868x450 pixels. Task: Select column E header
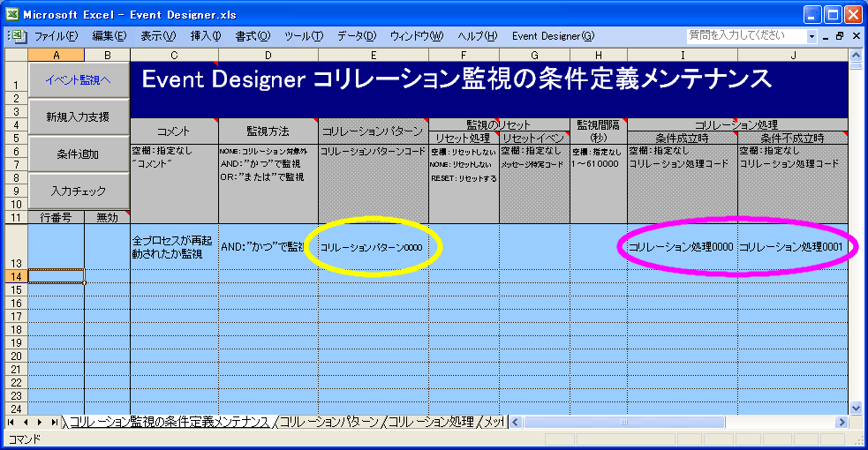(374, 55)
